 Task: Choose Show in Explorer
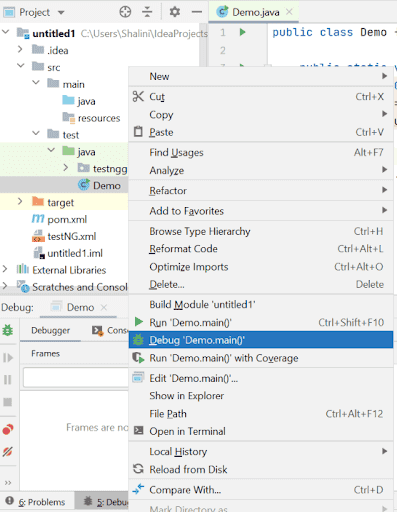point(261,396)
